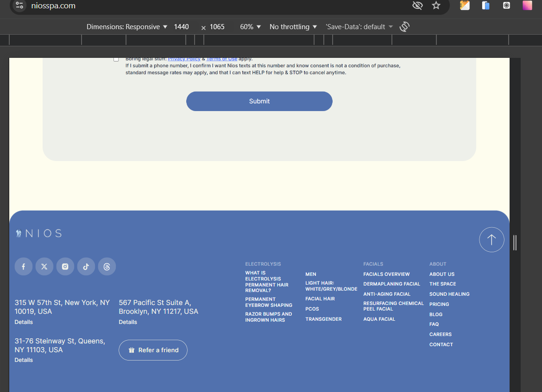The image size is (542, 392).
Task: Open the FAQ footer link
Action: pos(434,324)
